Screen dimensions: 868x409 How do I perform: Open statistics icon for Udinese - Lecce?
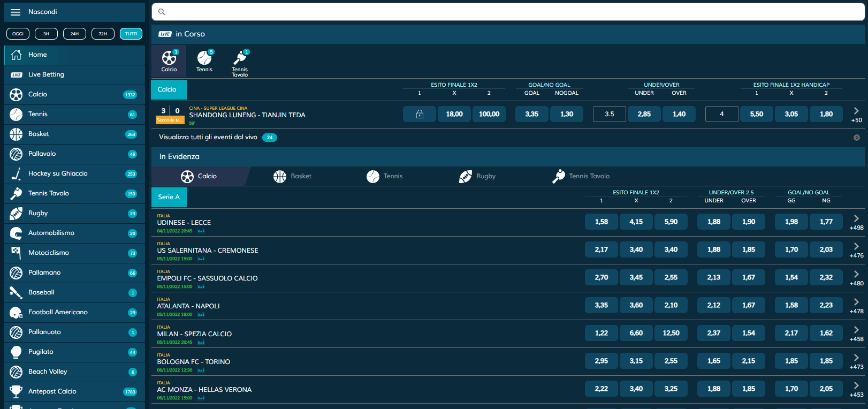(x=201, y=231)
